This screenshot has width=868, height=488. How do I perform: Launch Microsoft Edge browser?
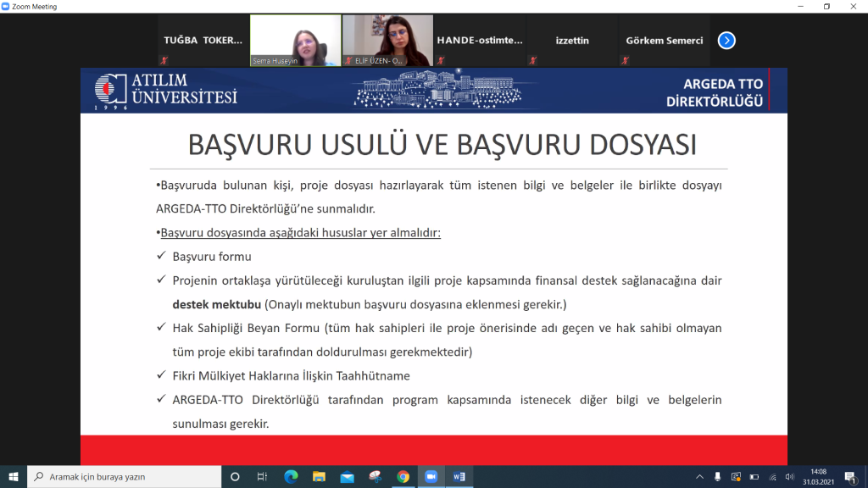click(290, 476)
